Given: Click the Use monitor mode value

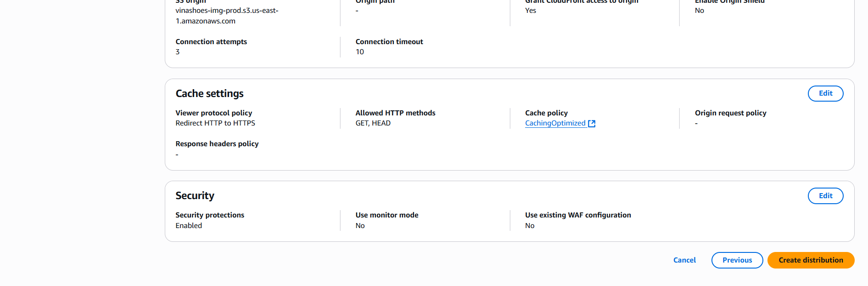Looking at the screenshot, I should (360, 225).
